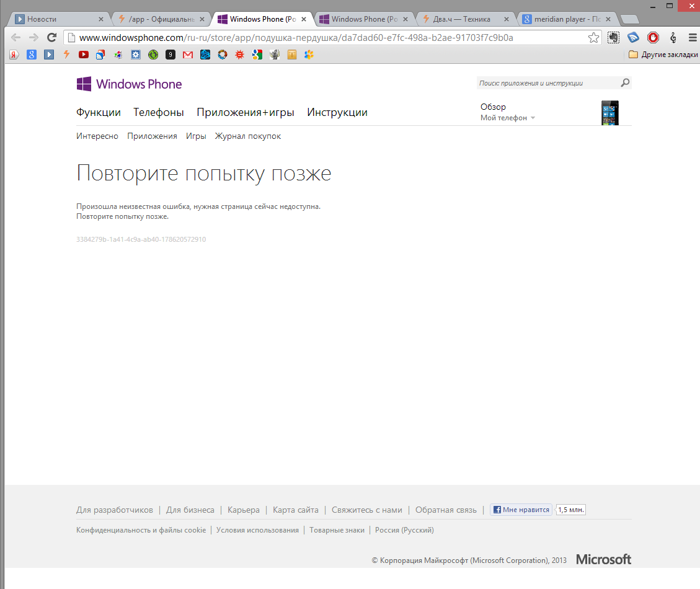Image resolution: width=700 pixels, height=589 pixels.
Task: Open the orange download box bookmark
Action: (x=292, y=55)
